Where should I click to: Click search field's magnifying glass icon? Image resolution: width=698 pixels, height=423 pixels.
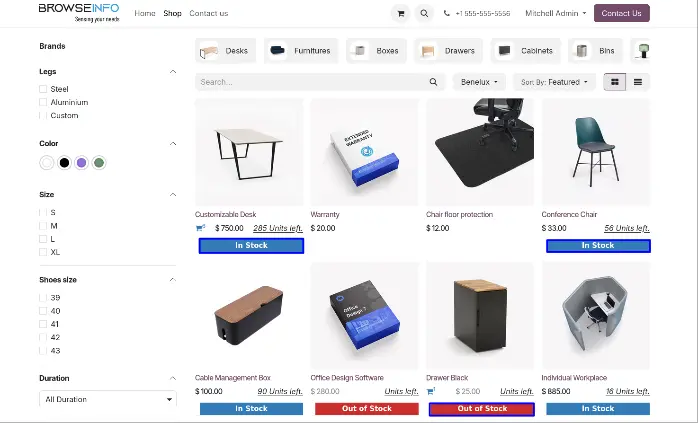[433, 82]
